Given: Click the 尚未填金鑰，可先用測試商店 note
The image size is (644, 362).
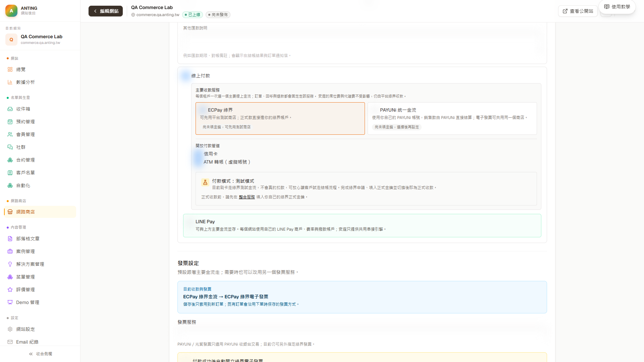Looking at the screenshot, I should [226, 127].
